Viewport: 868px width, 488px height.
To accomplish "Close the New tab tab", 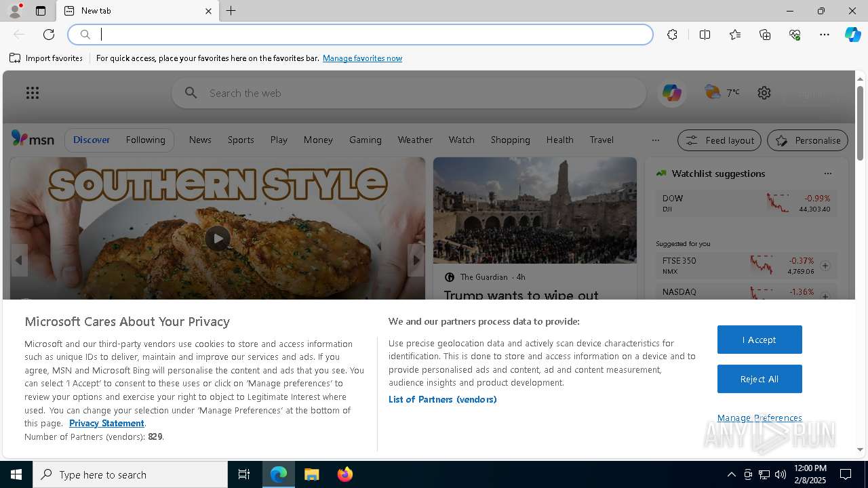I will point(208,11).
